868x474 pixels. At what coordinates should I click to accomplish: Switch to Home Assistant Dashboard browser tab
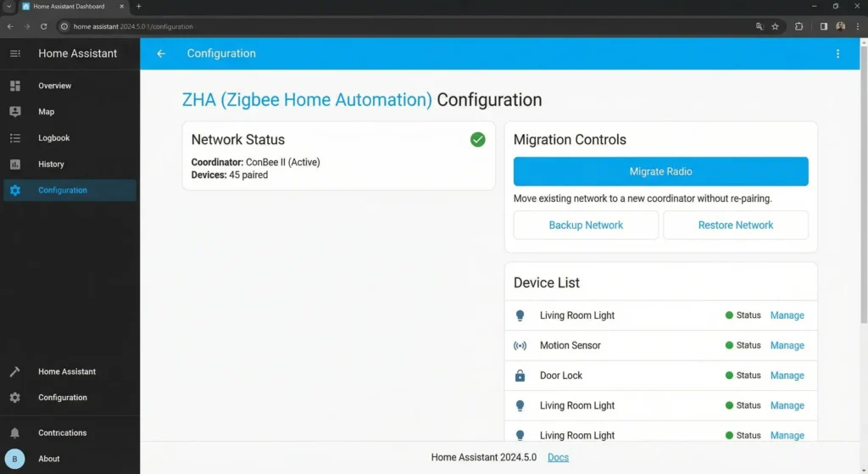tap(72, 7)
